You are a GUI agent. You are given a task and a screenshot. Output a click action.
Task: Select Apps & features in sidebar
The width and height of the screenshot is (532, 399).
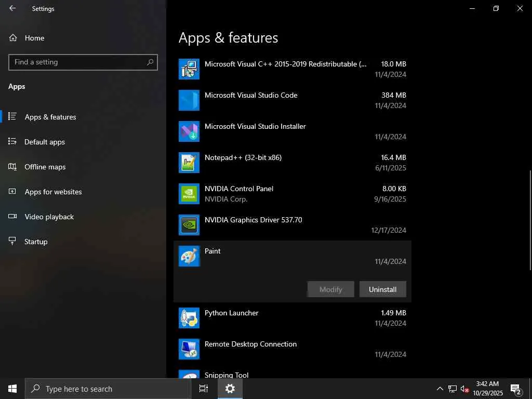(83, 117)
